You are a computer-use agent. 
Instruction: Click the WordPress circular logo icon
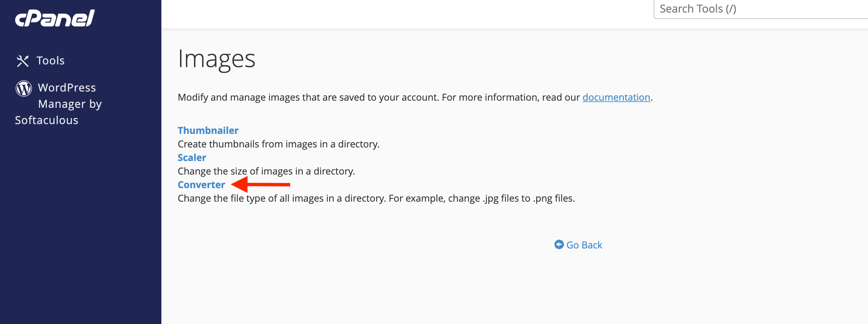[24, 88]
